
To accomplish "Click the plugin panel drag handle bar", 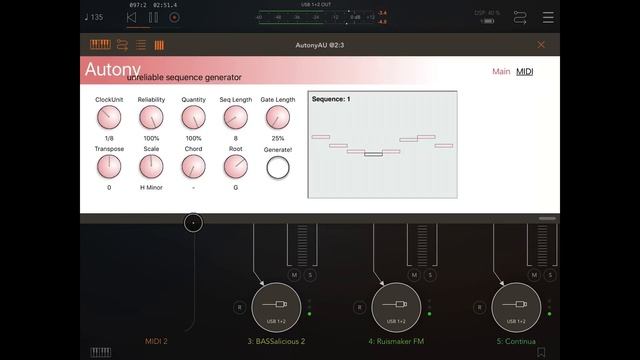I will (x=547, y=218).
